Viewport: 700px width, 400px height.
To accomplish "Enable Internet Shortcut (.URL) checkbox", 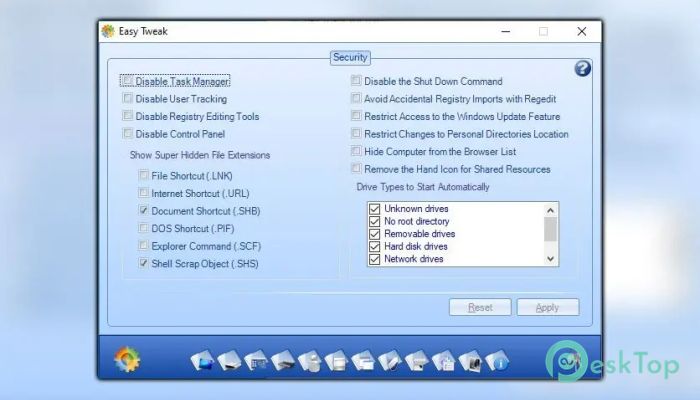I will pos(143,193).
